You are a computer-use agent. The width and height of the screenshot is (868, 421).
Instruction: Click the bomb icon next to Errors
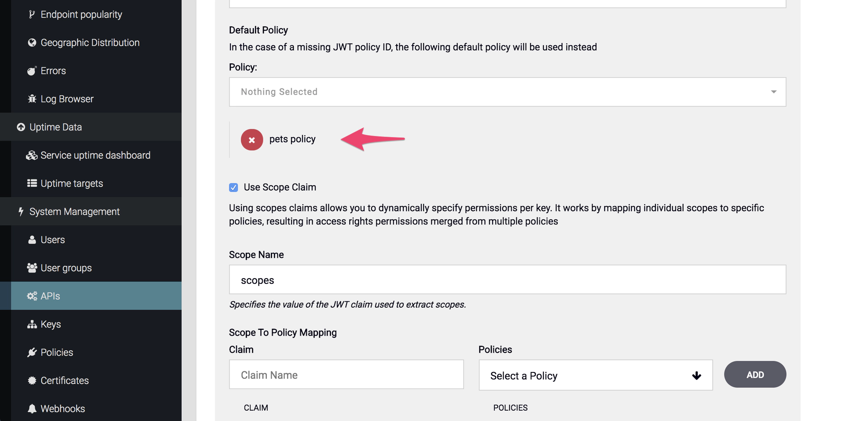coord(32,71)
